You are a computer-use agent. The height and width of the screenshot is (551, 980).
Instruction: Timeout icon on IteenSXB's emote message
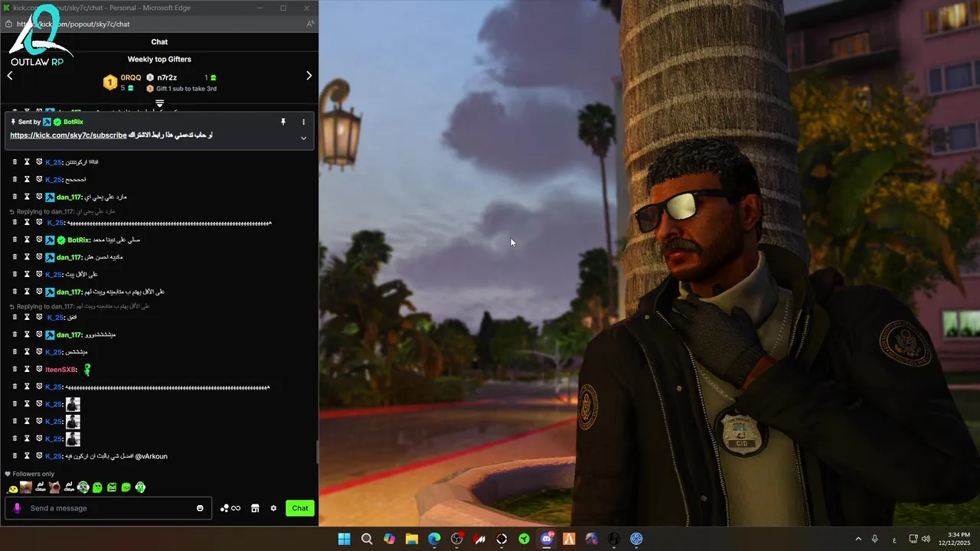click(x=27, y=370)
